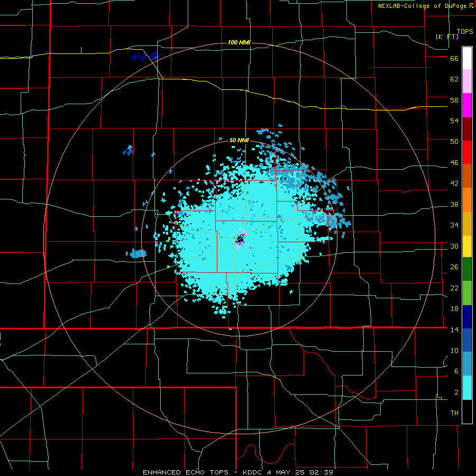
Task: Click the '62' legend value
Action: [x=454, y=79]
